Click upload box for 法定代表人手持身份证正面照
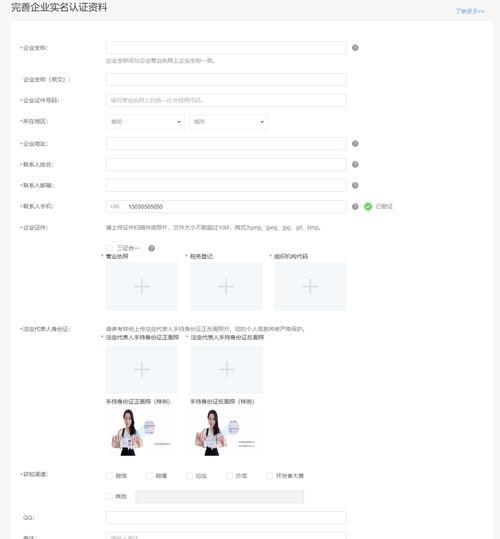This screenshot has width=500, height=539. tap(142, 370)
